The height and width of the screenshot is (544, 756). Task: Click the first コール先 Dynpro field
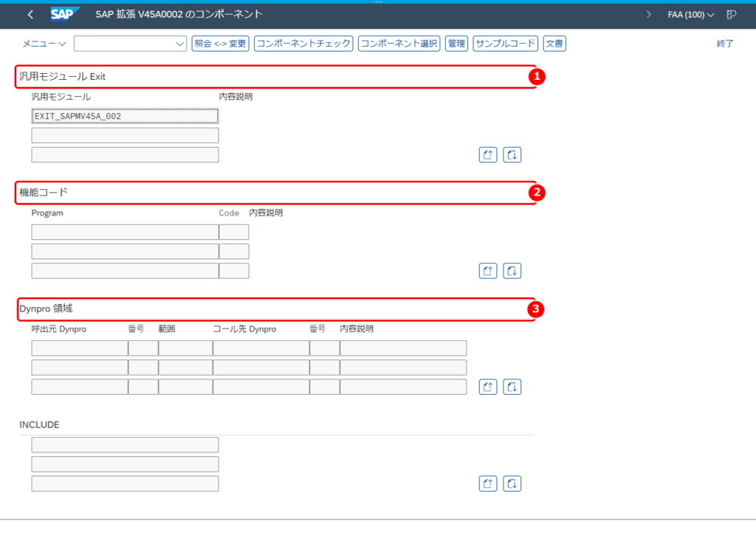click(261, 348)
